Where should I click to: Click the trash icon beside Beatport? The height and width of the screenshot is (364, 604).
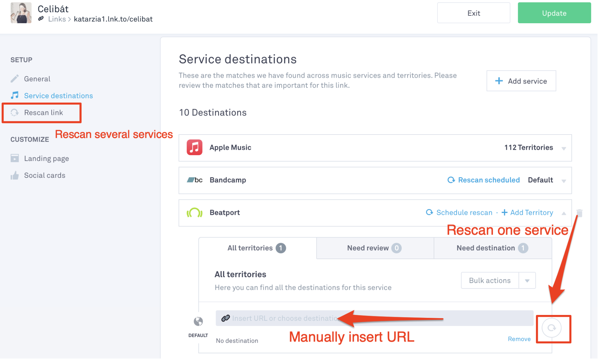(x=579, y=213)
